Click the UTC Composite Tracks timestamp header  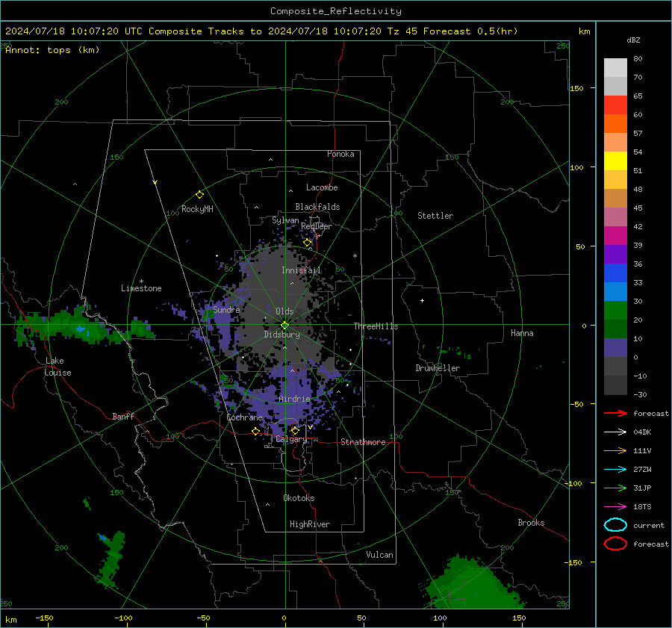click(261, 31)
